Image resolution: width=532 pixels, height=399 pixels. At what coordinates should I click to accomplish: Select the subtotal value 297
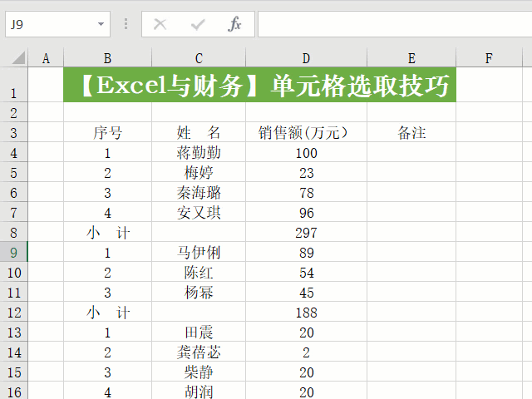(x=307, y=232)
